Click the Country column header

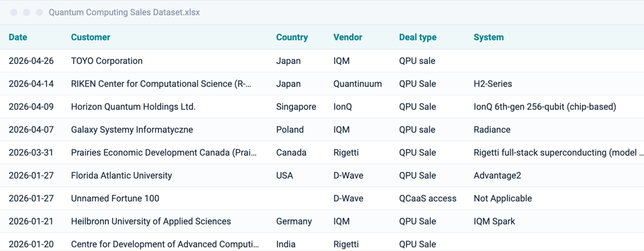point(292,37)
